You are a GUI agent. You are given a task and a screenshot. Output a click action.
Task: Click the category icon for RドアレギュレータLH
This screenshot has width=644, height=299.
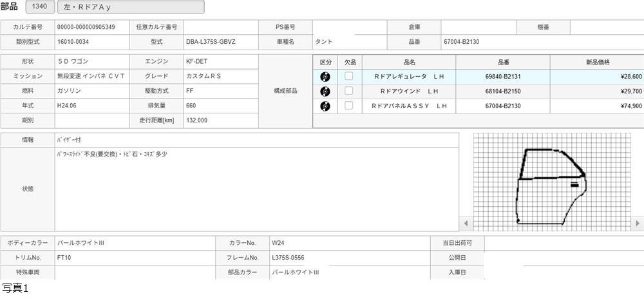(325, 77)
